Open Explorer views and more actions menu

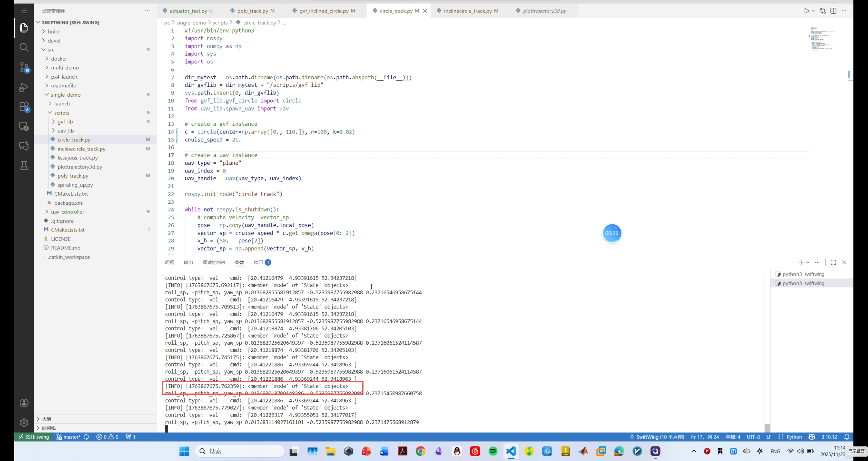(147, 11)
